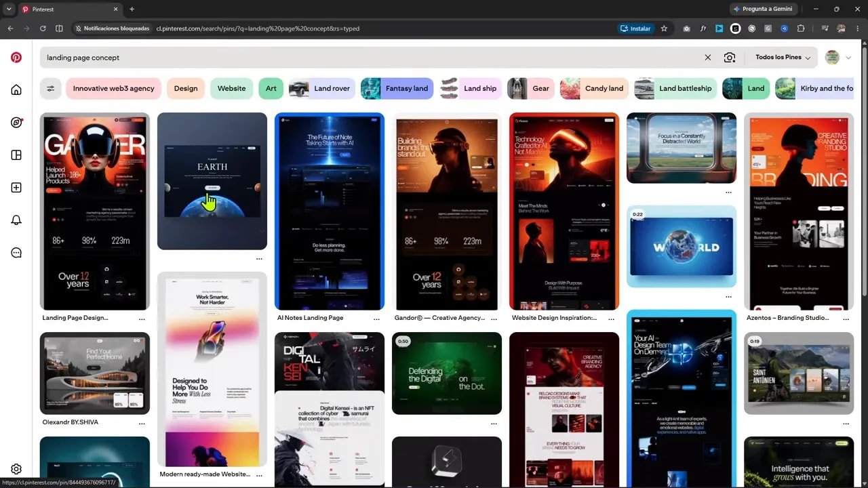Bookmark this page with the star icon
This screenshot has height=488, width=868.
(664, 28)
